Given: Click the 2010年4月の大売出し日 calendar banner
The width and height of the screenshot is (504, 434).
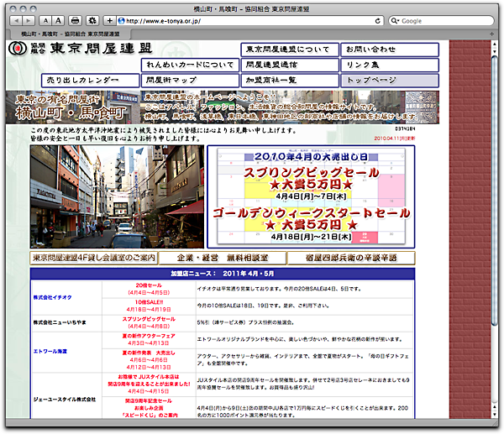Looking at the screenshot, I should [311, 196].
